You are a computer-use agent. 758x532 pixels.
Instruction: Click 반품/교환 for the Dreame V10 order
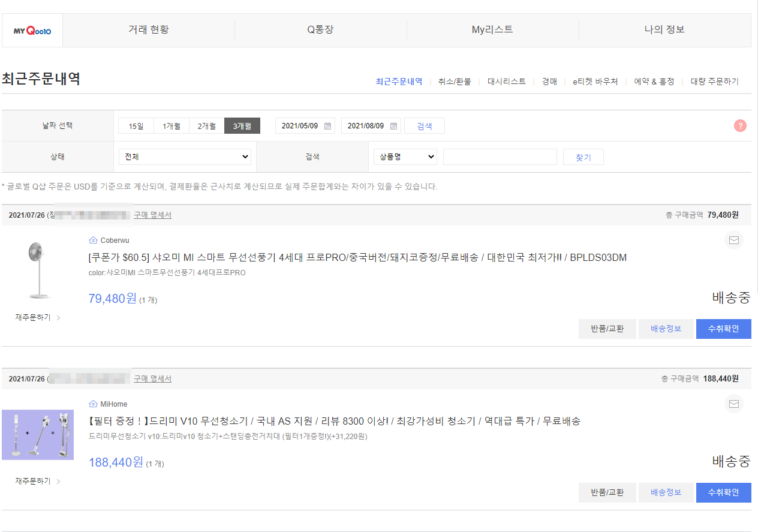click(x=607, y=492)
